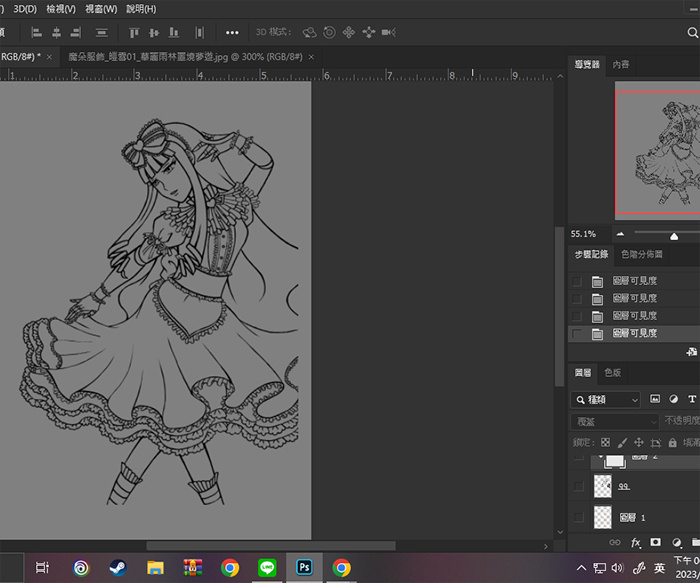Open the 視窗(W) menu
The image size is (700, 583).
pyautogui.click(x=101, y=9)
